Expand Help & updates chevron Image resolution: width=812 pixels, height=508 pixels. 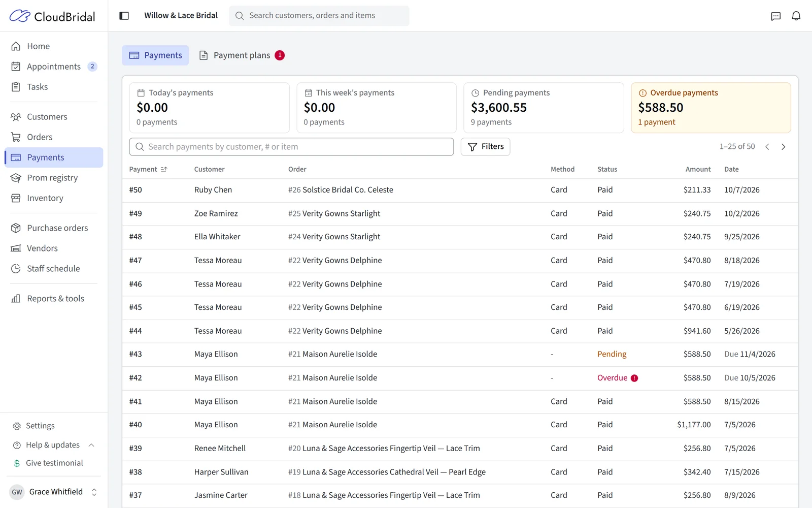point(91,445)
